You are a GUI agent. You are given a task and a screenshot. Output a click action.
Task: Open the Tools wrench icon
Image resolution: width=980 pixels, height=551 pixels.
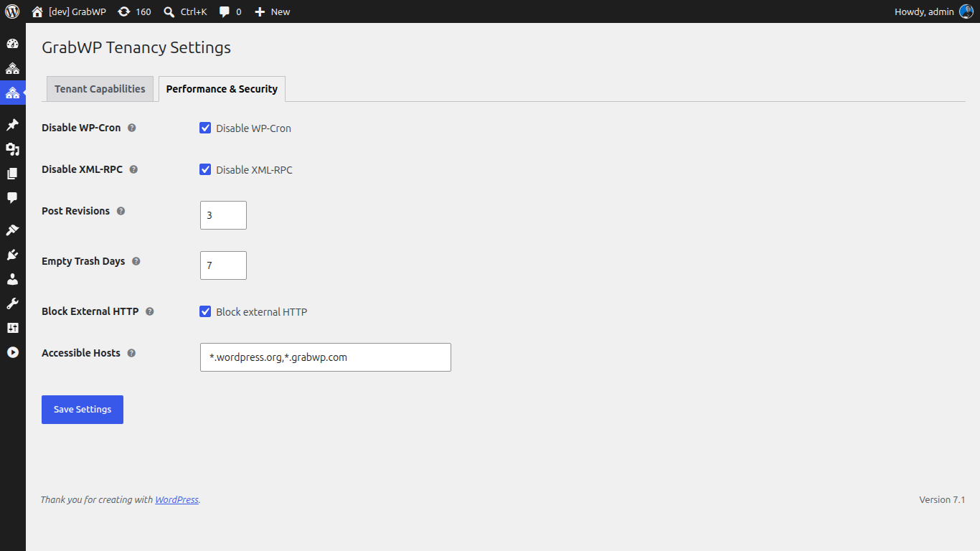[12, 303]
